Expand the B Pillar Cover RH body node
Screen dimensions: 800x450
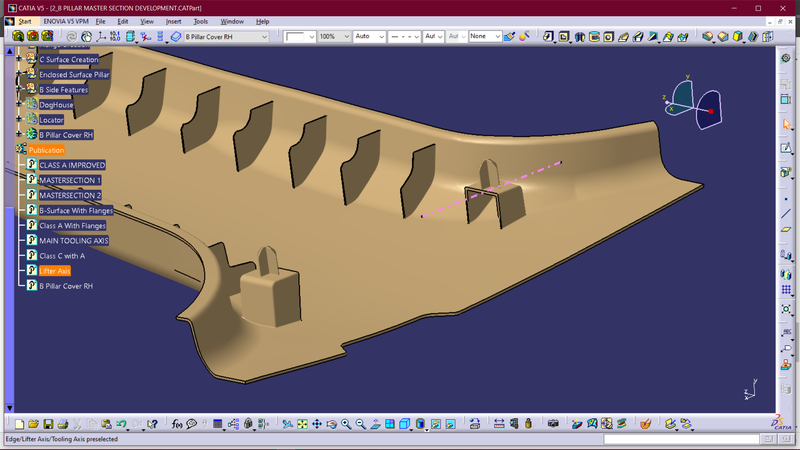click(19, 134)
